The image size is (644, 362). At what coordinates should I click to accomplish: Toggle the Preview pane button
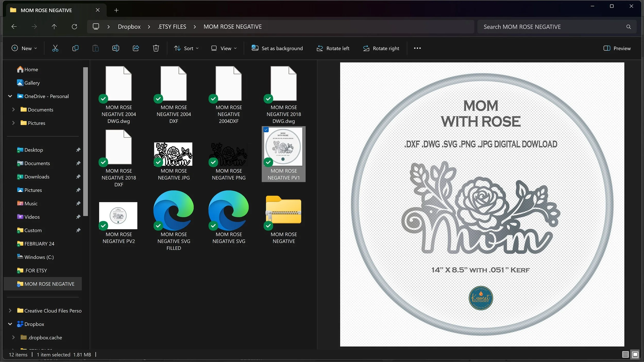[617, 48]
